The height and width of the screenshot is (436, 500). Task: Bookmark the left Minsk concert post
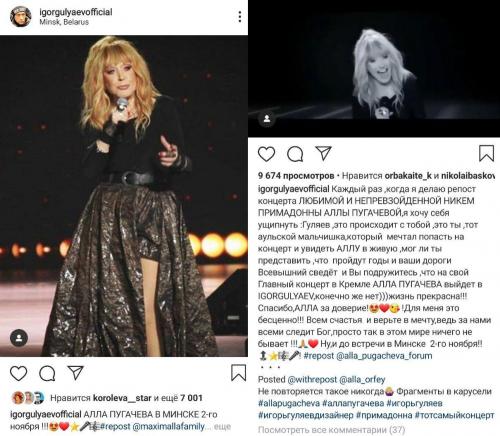(238, 373)
